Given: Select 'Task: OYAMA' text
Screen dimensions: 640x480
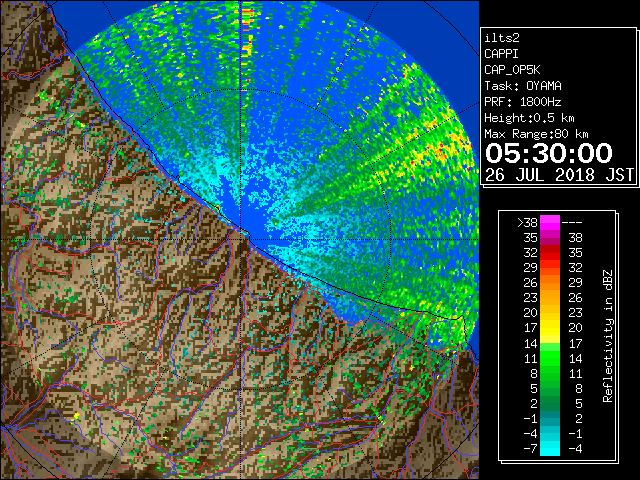Looking at the screenshot, I should pos(523,86).
